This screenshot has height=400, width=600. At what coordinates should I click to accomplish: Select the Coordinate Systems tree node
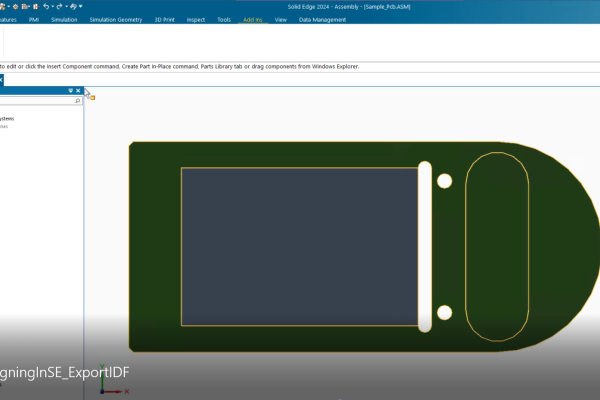click(7, 118)
